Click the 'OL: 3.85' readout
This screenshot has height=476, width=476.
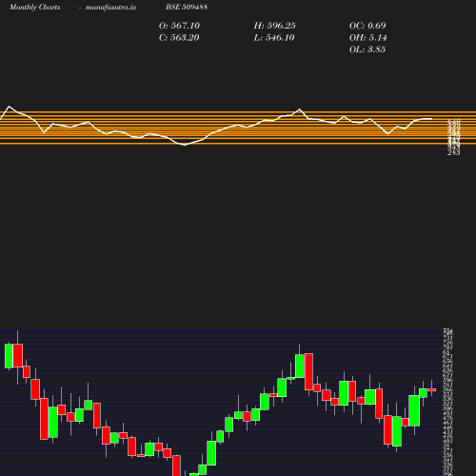(367, 50)
